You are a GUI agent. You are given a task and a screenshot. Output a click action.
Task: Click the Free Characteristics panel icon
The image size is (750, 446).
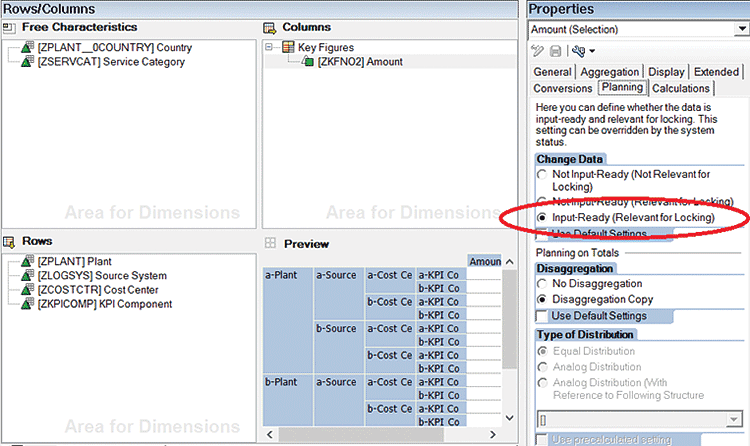click(x=9, y=28)
